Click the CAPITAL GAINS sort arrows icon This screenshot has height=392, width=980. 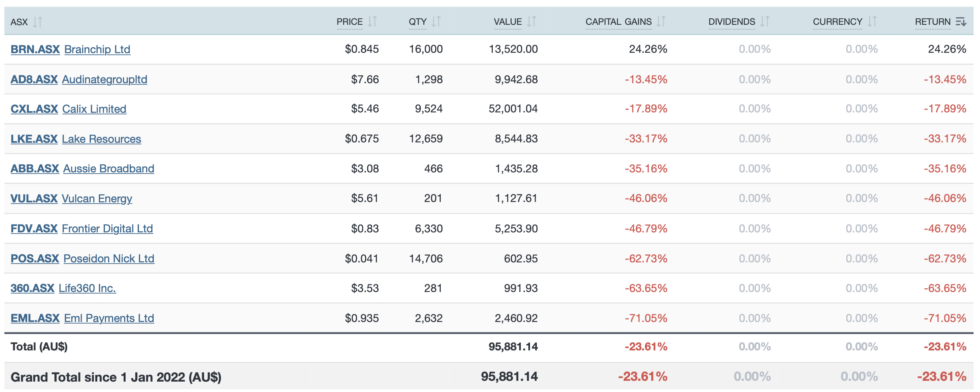pyautogui.click(x=661, y=21)
